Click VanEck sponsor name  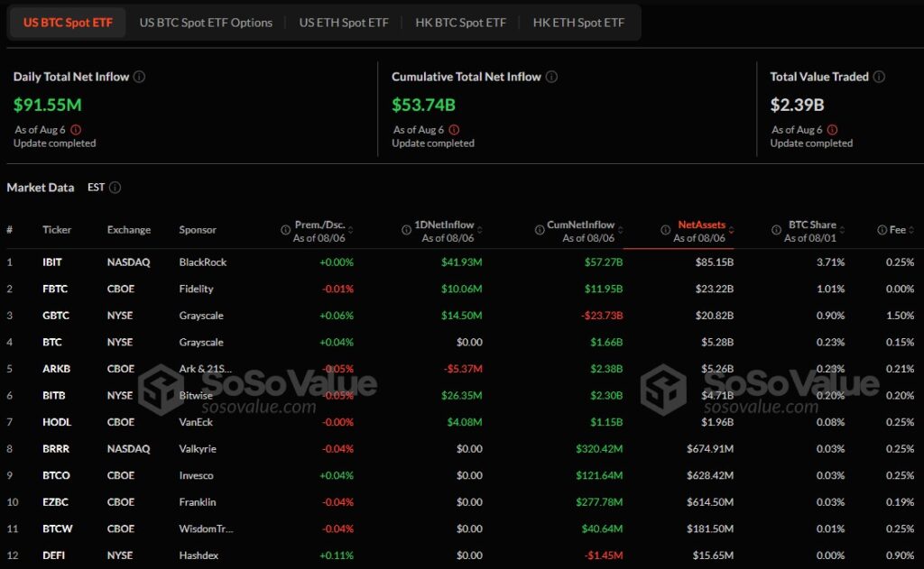coord(196,422)
